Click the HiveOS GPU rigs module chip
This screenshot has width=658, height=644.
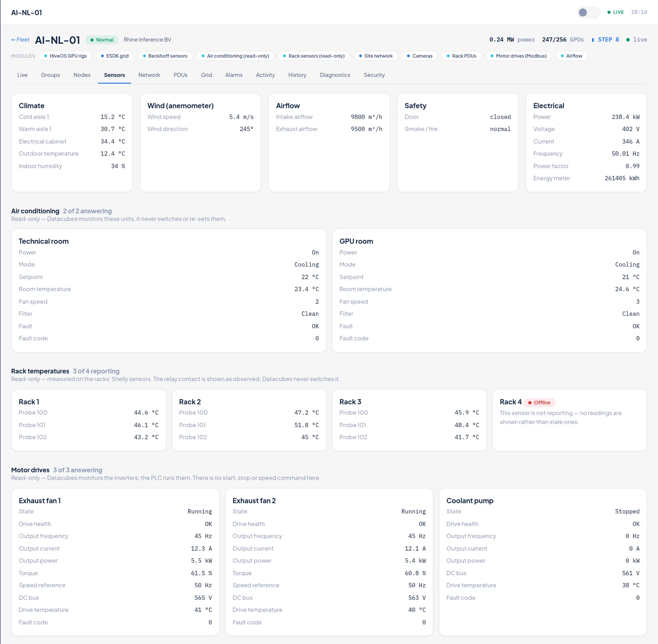65,56
